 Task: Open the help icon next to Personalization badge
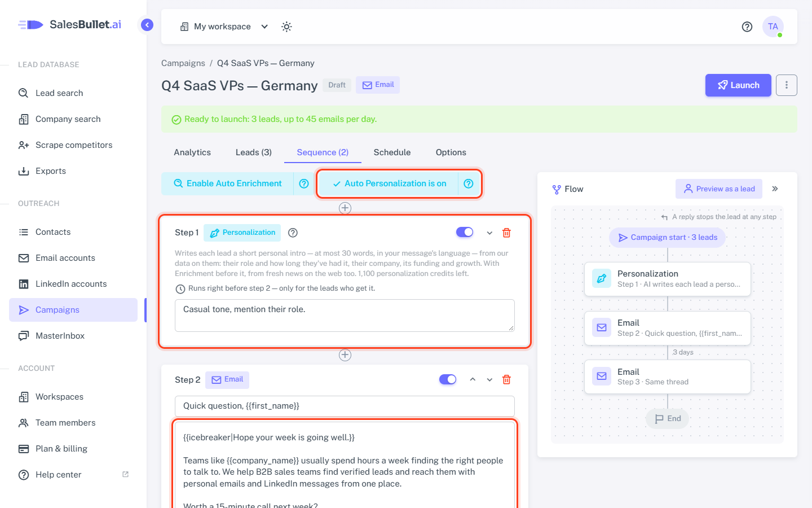[293, 233]
